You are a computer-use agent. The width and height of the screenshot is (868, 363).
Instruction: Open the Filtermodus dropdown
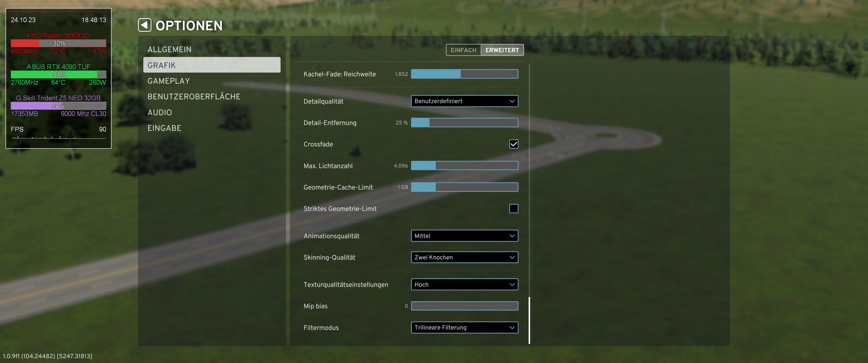coord(465,328)
